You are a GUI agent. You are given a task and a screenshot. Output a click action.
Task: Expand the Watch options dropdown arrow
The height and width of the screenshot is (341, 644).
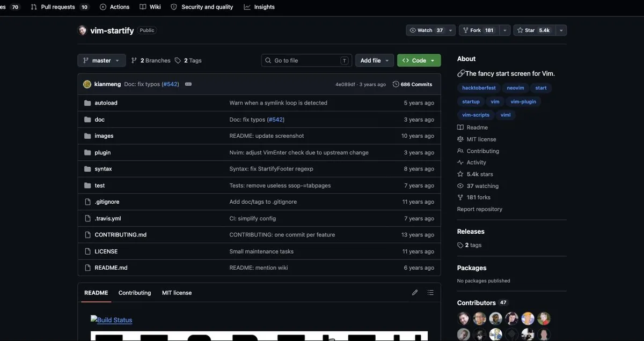click(451, 31)
